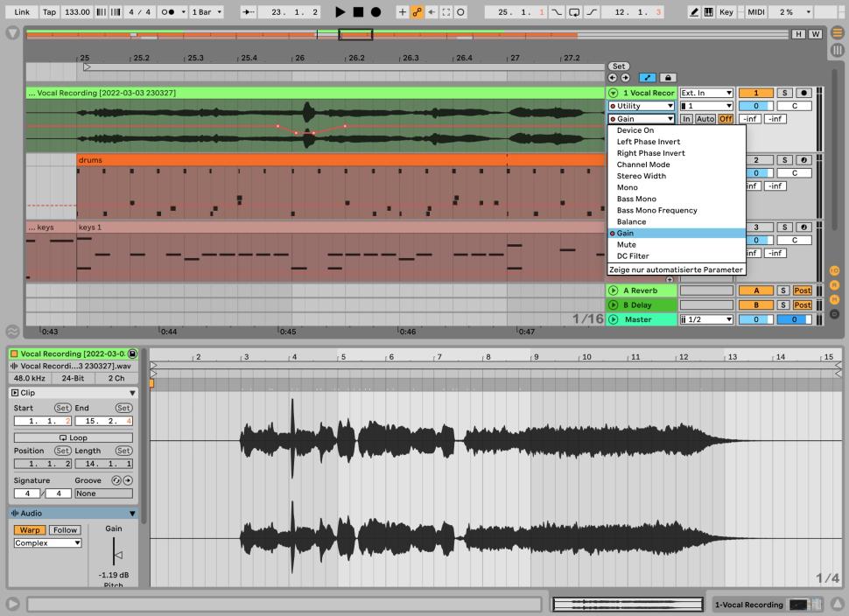Toggle the clip Loop switch
This screenshot has width=849, height=616.
[x=74, y=437]
